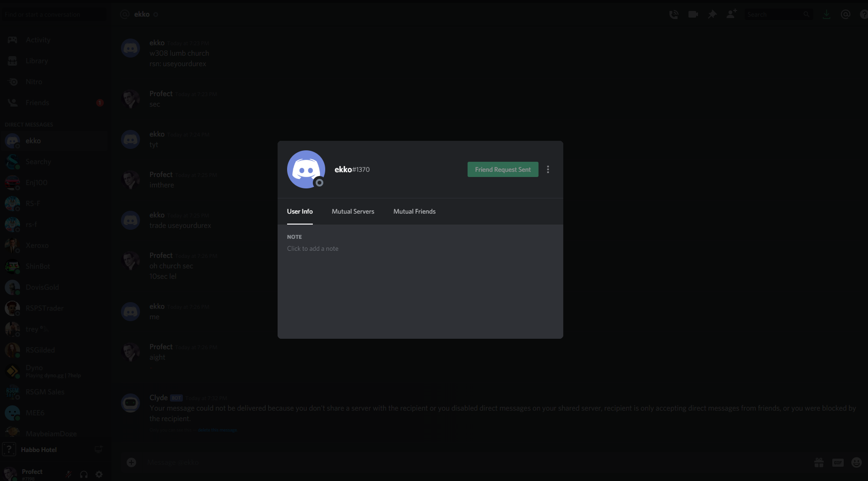This screenshot has height=481, width=868.
Task: Open the Enj100 direct message
Action: pyautogui.click(x=54, y=183)
